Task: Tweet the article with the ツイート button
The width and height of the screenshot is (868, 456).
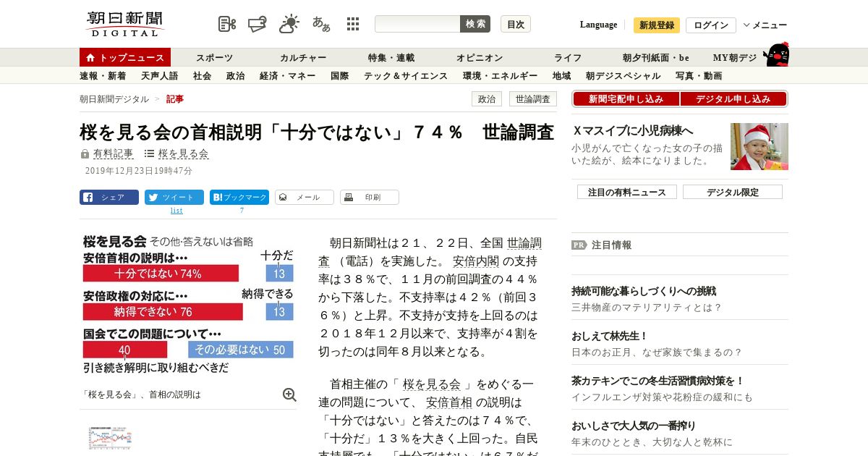Action: click(x=174, y=197)
